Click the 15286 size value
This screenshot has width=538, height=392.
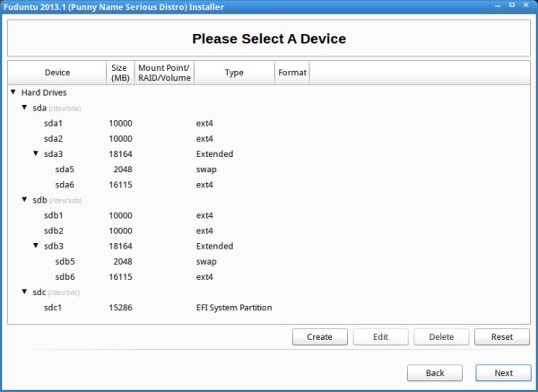pos(120,308)
